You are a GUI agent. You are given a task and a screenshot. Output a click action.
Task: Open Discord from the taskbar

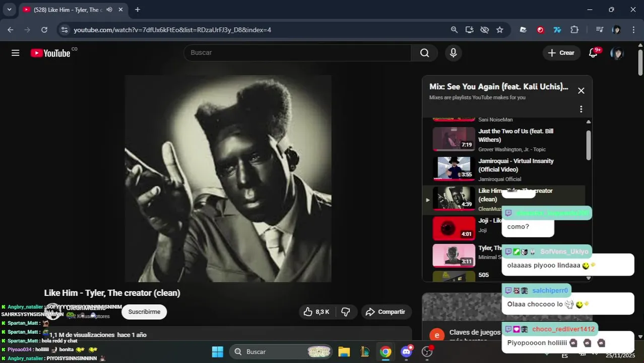406,352
